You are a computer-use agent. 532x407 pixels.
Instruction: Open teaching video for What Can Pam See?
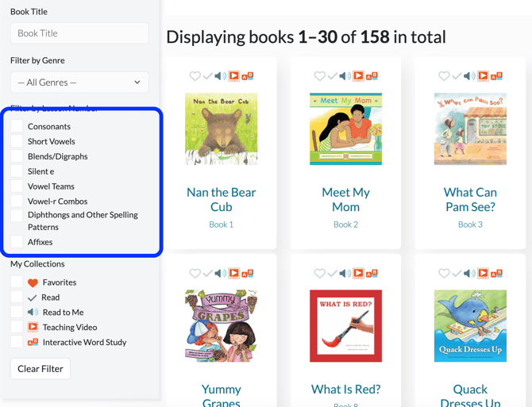[x=483, y=75]
